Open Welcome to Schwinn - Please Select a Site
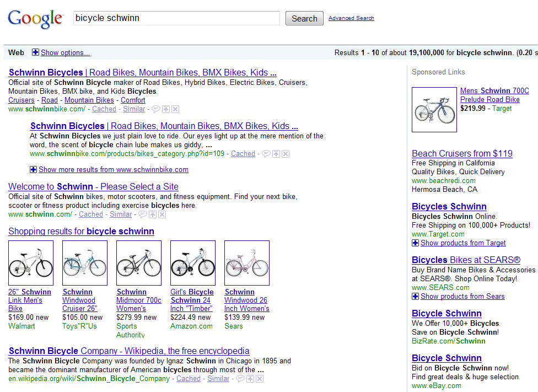 click(x=93, y=187)
